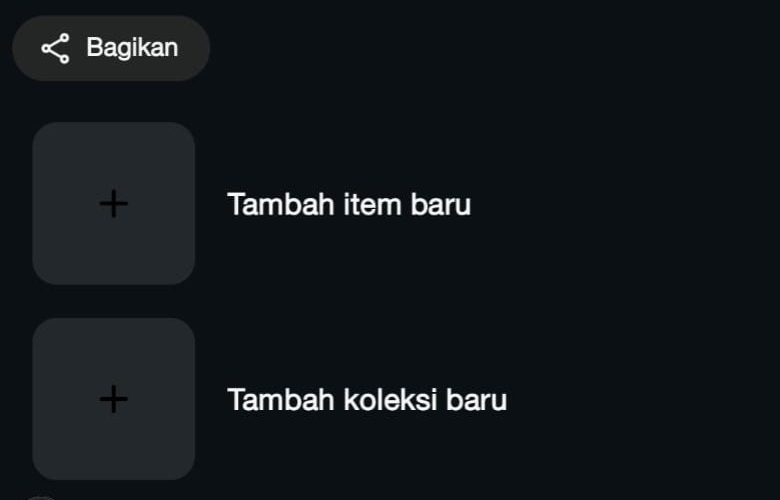
Task: Tap the lower rounded square placeholder
Action: pyautogui.click(x=113, y=399)
